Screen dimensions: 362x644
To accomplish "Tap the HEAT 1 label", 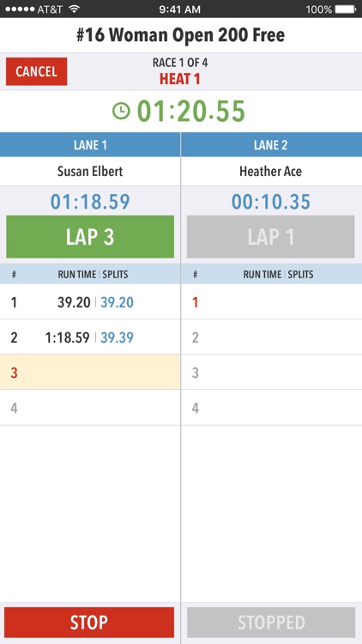I will 180,79.
